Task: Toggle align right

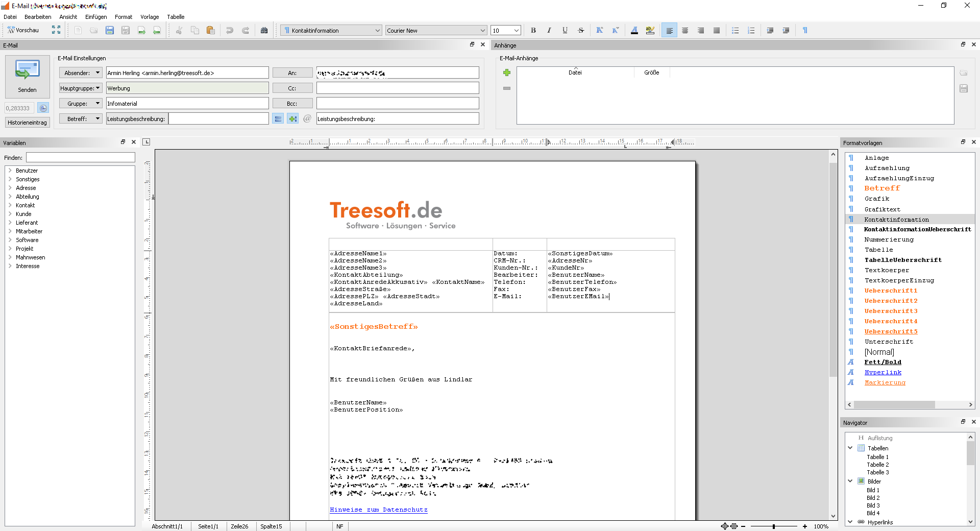Action: point(701,30)
